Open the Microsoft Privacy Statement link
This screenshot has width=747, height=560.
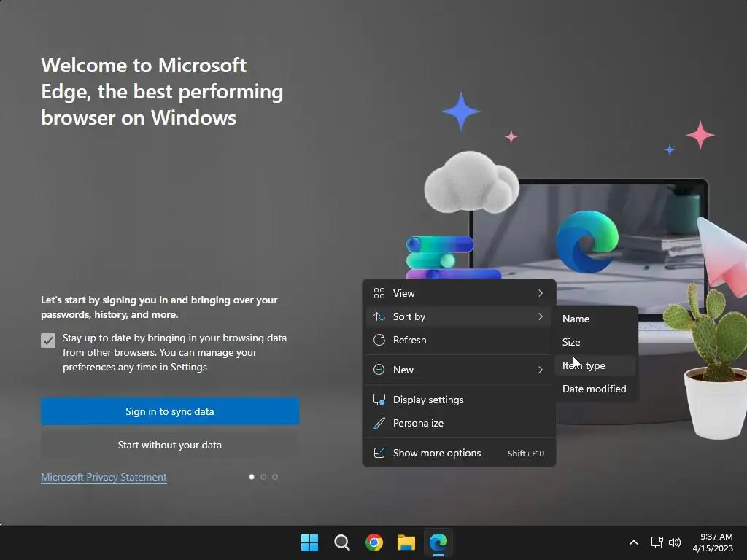[x=104, y=477]
